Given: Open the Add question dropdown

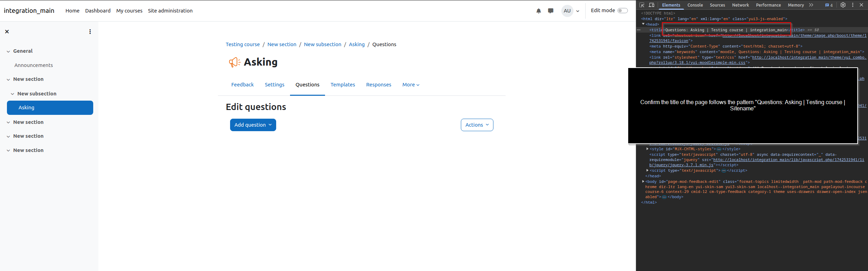Looking at the screenshot, I should (x=253, y=125).
